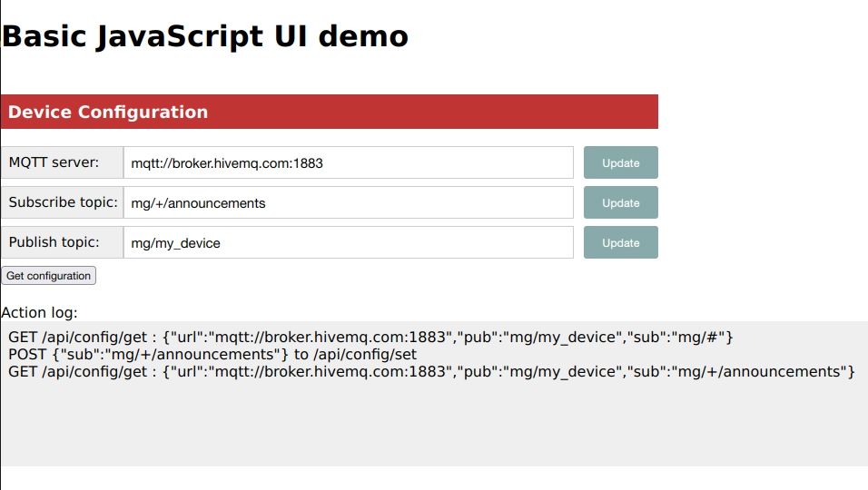Click the 'Action log:' label
This screenshot has height=490, width=868.
pos(39,312)
